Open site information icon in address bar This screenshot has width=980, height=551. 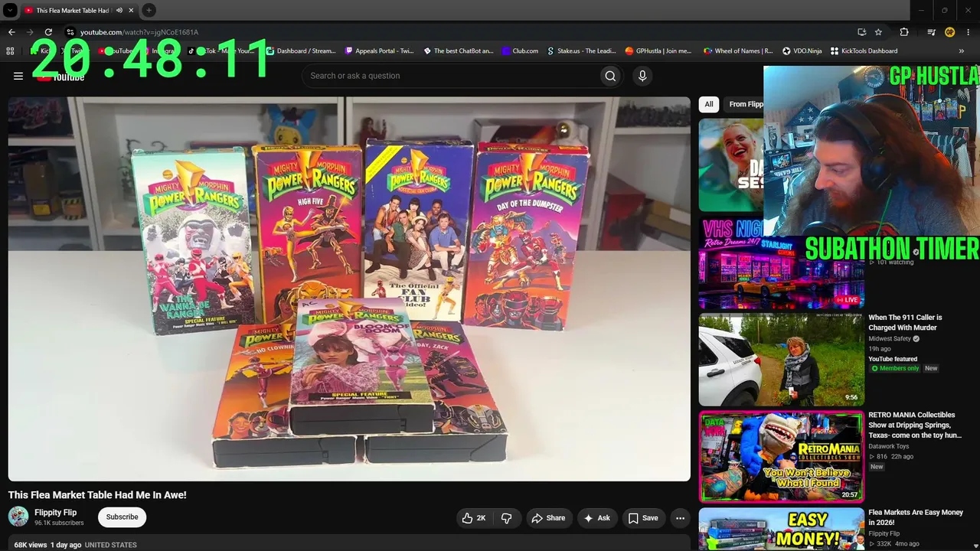tap(70, 32)
